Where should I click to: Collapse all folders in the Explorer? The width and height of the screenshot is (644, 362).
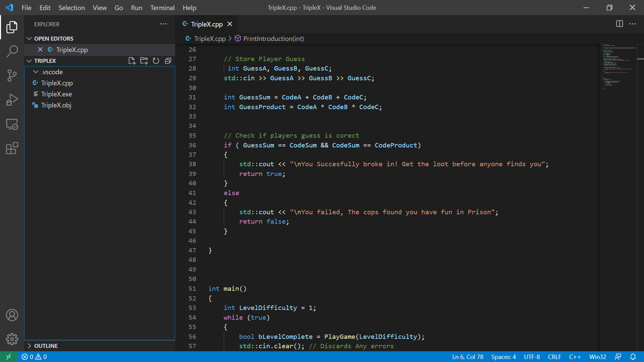[x=168, y=61]
